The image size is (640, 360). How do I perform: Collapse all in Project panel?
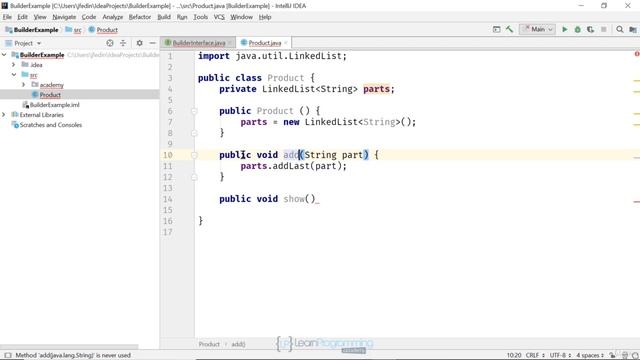tap(123, 43)
